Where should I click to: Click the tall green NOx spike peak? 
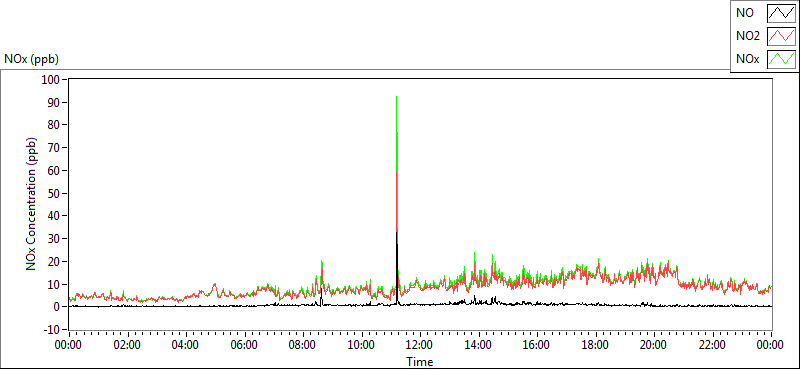pos(396,97)
